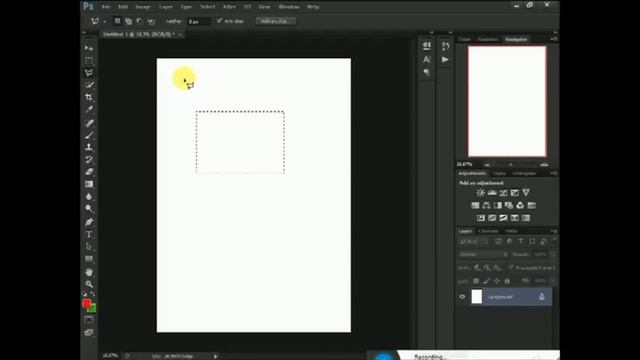Select the Horizontal Type tool

tap(89, 234)
